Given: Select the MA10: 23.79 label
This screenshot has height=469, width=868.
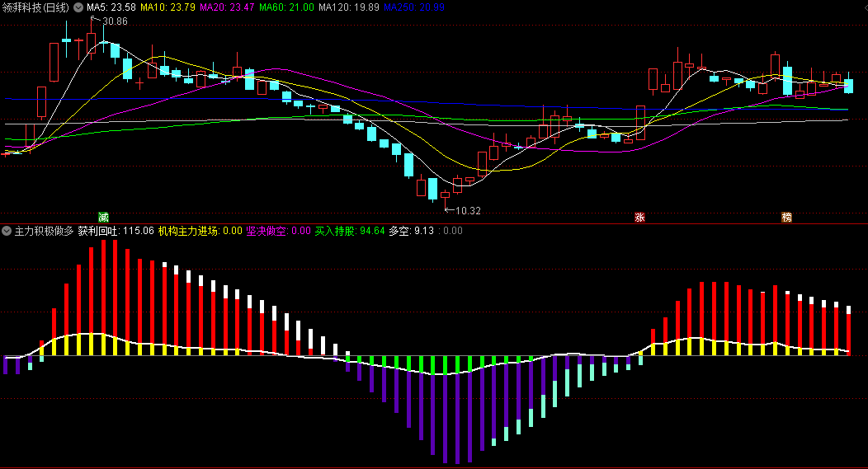Looking at the screenshot, I should (167, 7).
